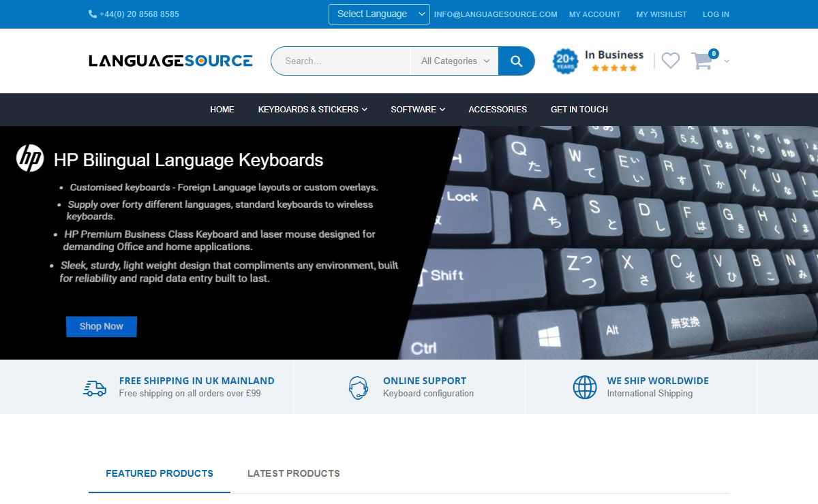
Task: Open the All Categories dropdown
Action: point(455,61)
